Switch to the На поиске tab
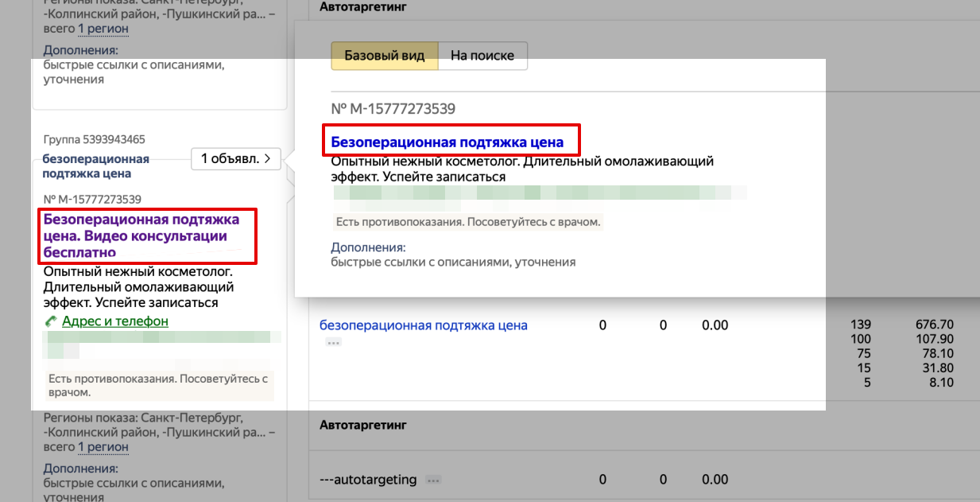 coord(482,56)
